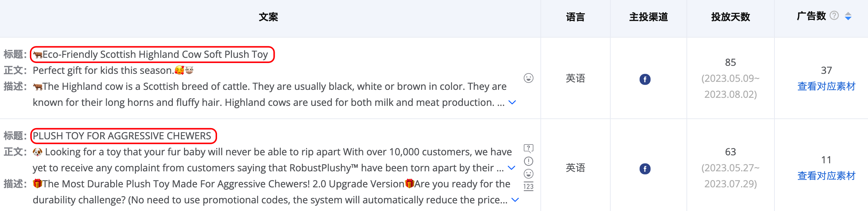The height and width of the screenshot is (211, 868).
Task: Select the 文案 column header
Action: pos(268,17)
